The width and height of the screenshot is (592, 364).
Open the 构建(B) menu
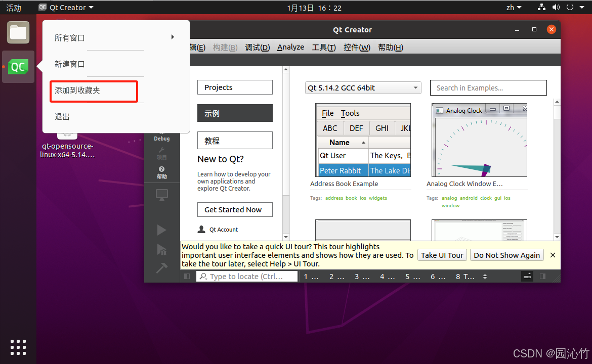click(225, 48)
